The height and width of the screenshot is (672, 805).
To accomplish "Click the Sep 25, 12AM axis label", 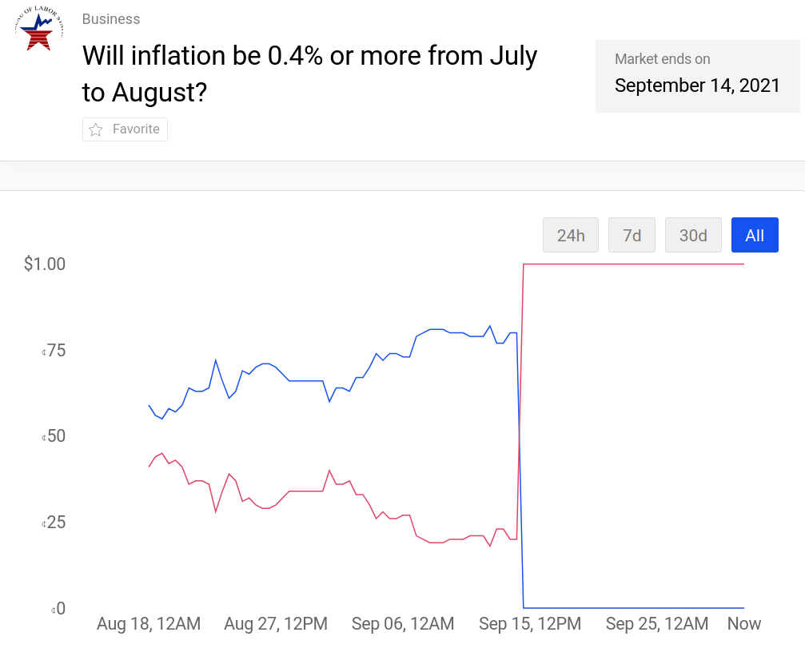I will point(657,624).
